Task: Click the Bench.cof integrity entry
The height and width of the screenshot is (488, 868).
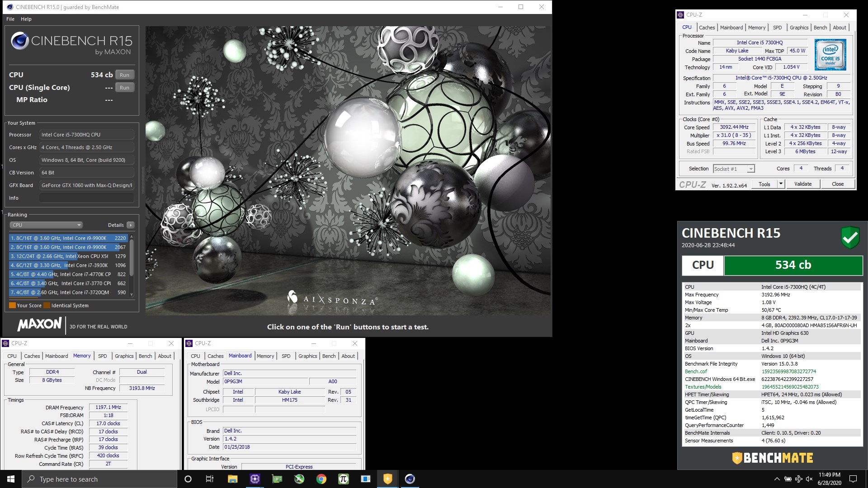Action: click(x=696, y=371)
